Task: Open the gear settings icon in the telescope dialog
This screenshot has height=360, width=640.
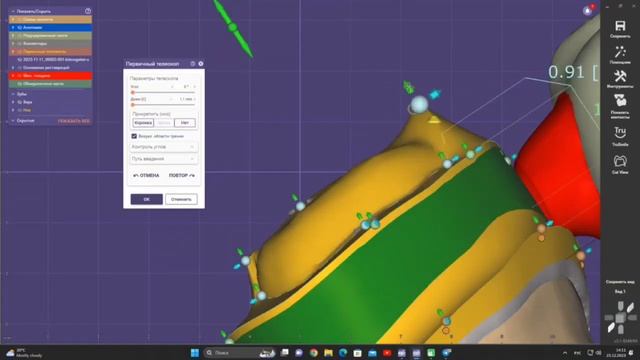Action: [x=201, y=64]
